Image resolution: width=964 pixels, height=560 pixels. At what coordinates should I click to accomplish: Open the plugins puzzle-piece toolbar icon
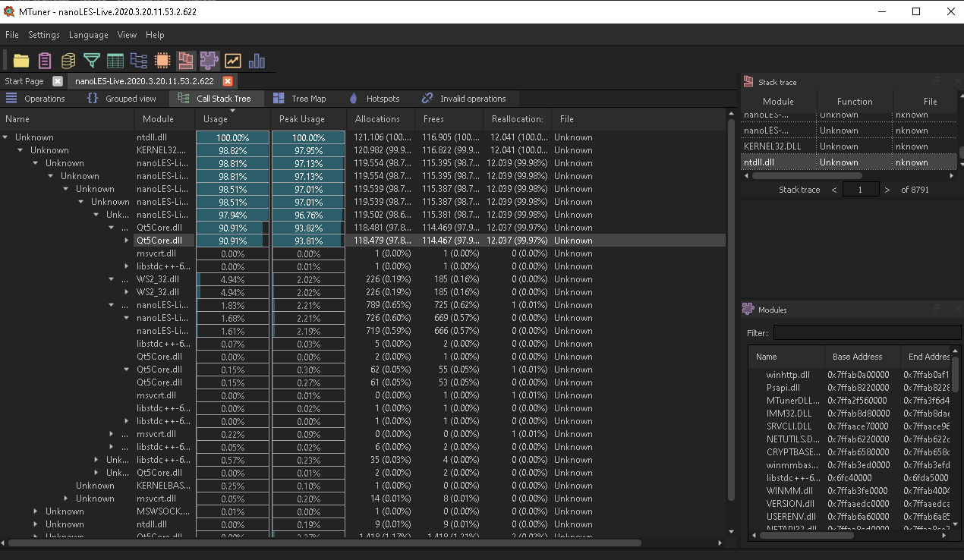point(209,60)
